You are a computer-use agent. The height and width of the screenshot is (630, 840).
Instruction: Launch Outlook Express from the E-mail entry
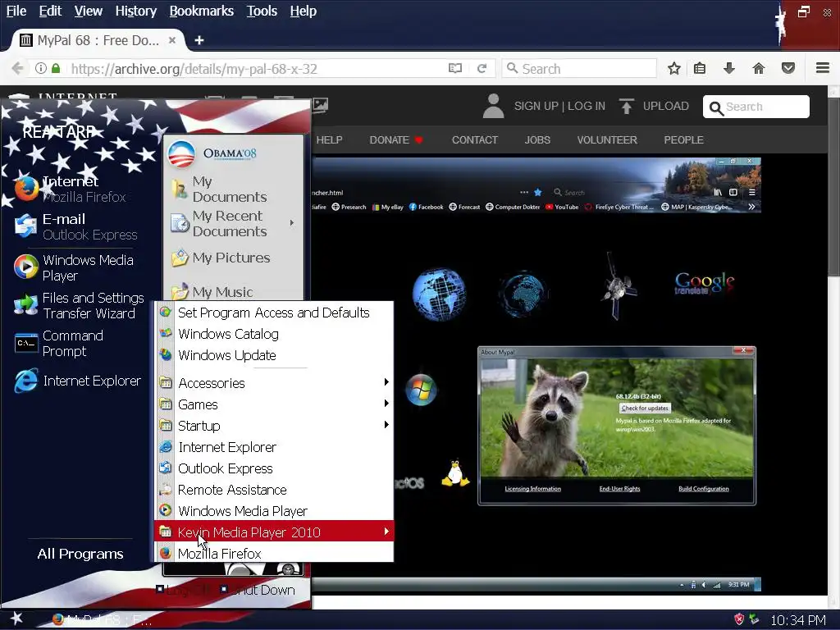click(75, 226)
